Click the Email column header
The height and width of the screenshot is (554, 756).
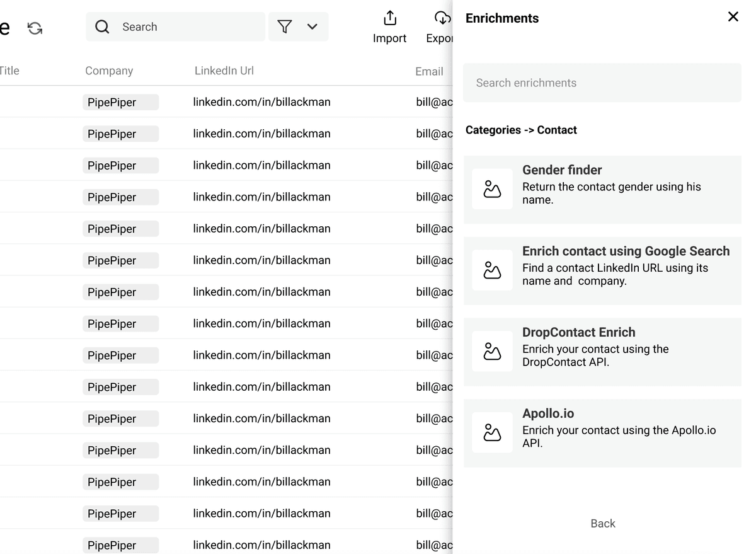429,71
